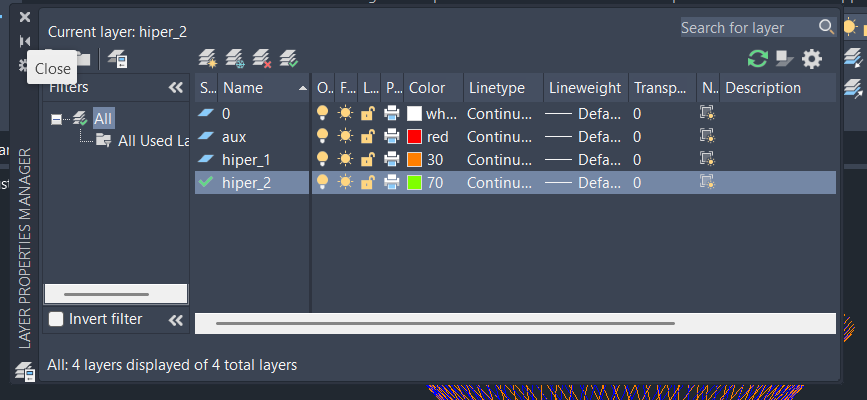Lock hiper_1 layer padlock icon
The height and width of the screenshot is (400, 867).
tap(368, 159)
